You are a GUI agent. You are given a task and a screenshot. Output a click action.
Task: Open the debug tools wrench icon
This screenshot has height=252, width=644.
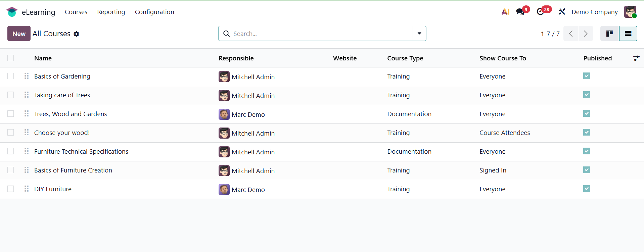point(562,12)
